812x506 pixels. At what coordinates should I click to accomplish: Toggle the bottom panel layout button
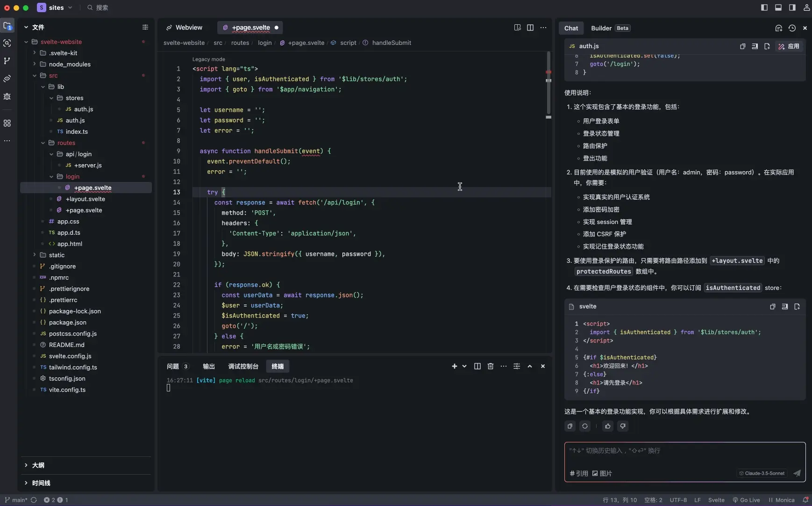[x=778, y=7]
